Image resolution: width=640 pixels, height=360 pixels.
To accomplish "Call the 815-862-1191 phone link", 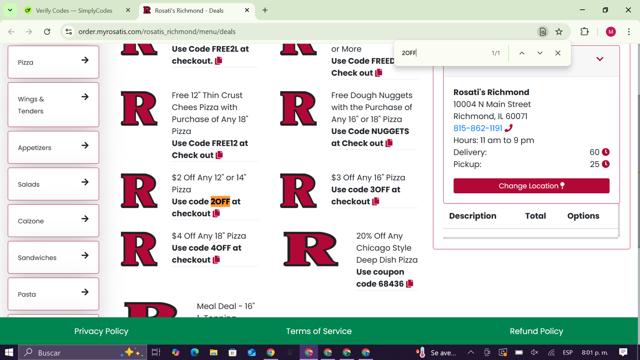I will point(478,128).
